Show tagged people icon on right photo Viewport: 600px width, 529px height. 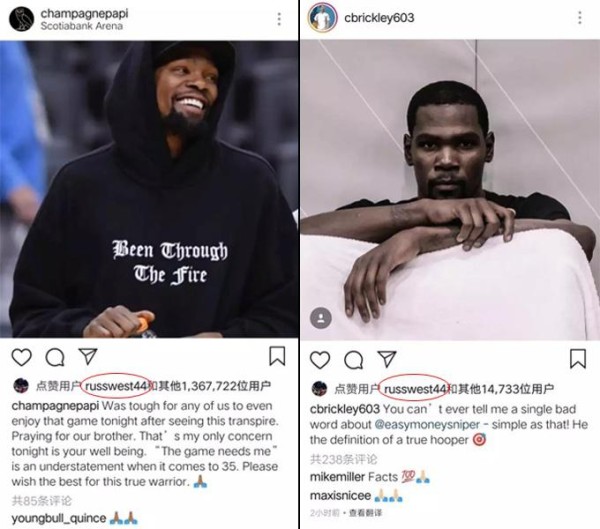coord(321,318)
